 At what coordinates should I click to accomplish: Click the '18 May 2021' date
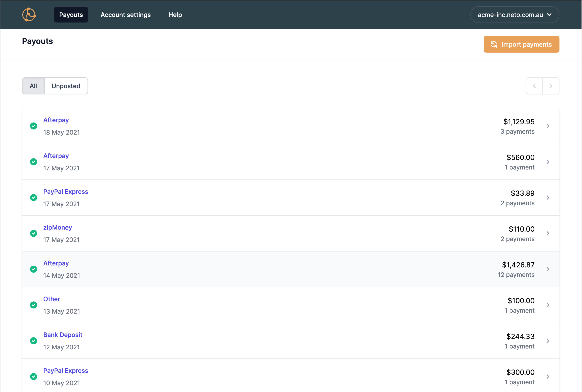61,132
